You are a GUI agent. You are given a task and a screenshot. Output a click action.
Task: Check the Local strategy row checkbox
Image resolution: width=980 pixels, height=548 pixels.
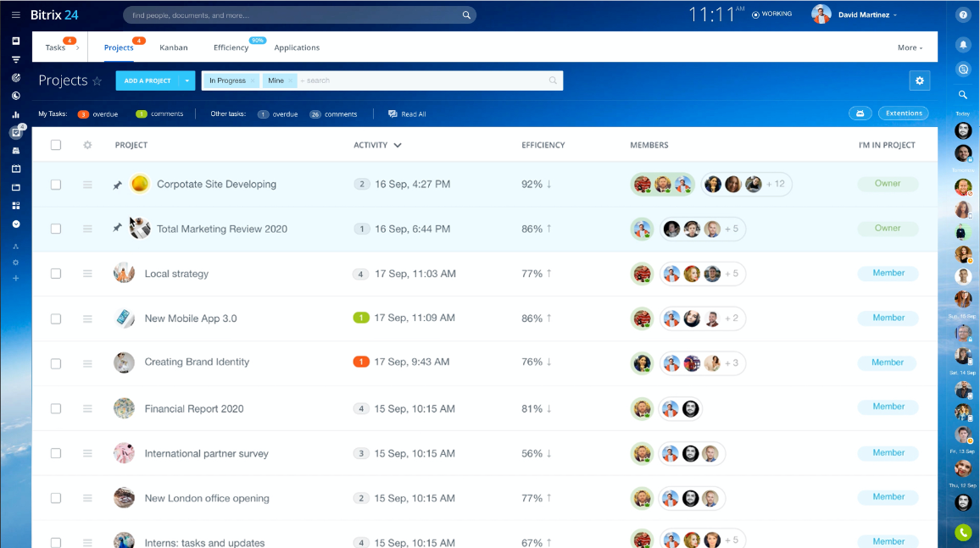click(x=56, y=274)
